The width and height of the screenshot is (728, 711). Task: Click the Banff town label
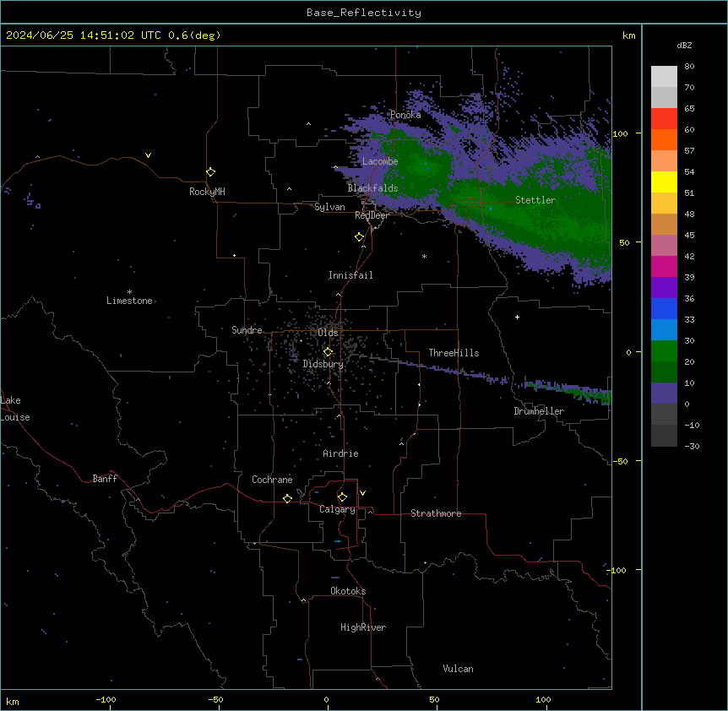pos(105,479)
